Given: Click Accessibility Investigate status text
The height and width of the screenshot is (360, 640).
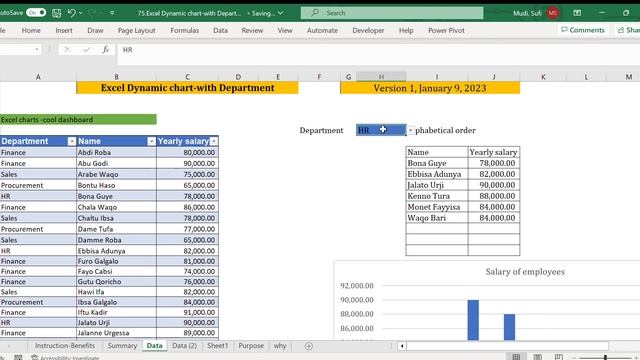Looking at the screenshot, I should [66, 358].
